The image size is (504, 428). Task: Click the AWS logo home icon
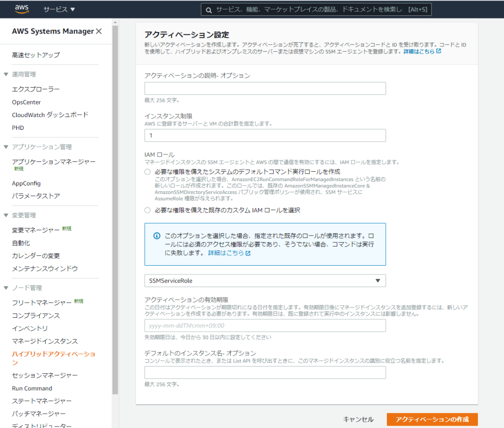pyautogui.click(x=22, y=9)
